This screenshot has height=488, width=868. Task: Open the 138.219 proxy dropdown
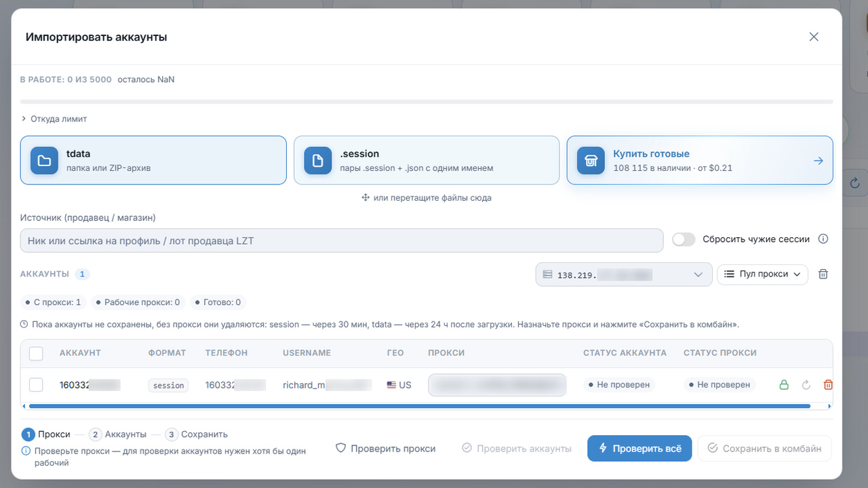pyautogui.click(x=624, y=274)
